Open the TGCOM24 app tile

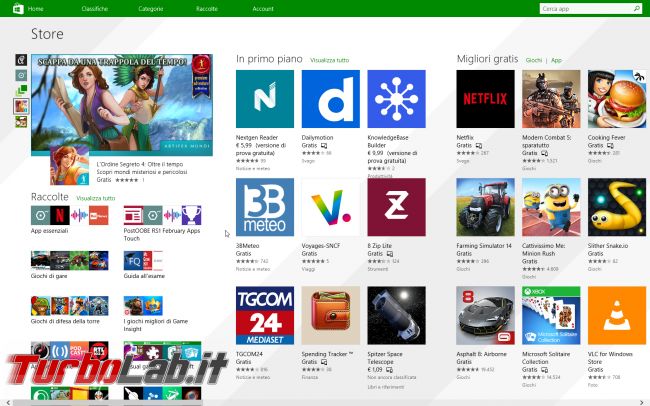coord(264,315)
